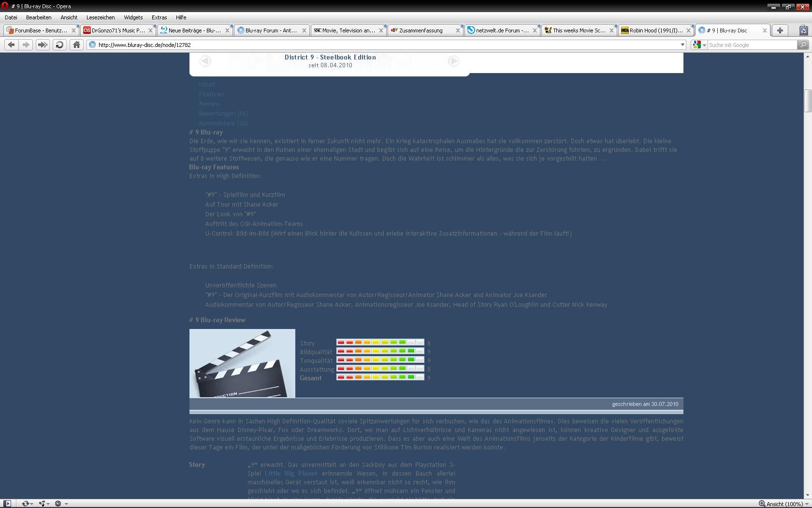812x508 pixels.
Task: Click the fast forward navigation button
Action: 43,45
